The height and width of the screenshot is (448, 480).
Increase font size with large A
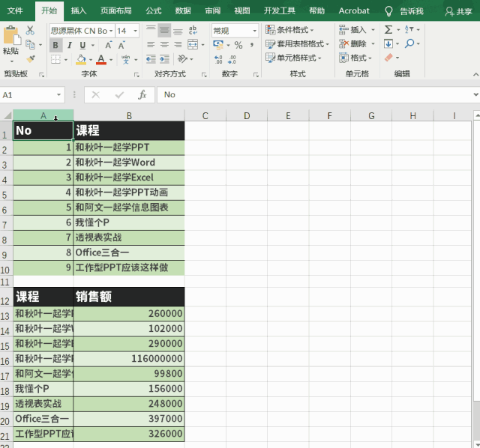108,45
